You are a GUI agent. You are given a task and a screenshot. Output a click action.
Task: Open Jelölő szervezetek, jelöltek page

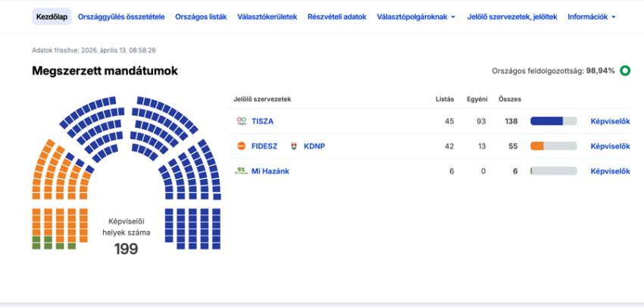click(513, 17)
